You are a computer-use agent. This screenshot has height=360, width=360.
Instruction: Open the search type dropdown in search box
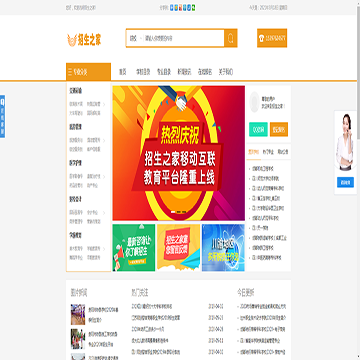(x=136, y=38)
